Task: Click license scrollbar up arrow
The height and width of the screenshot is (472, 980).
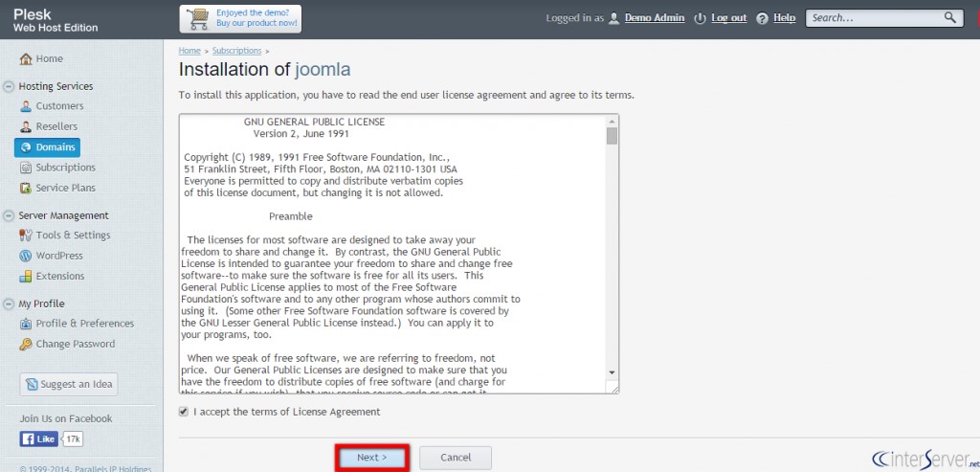Action: click(612, 121)
